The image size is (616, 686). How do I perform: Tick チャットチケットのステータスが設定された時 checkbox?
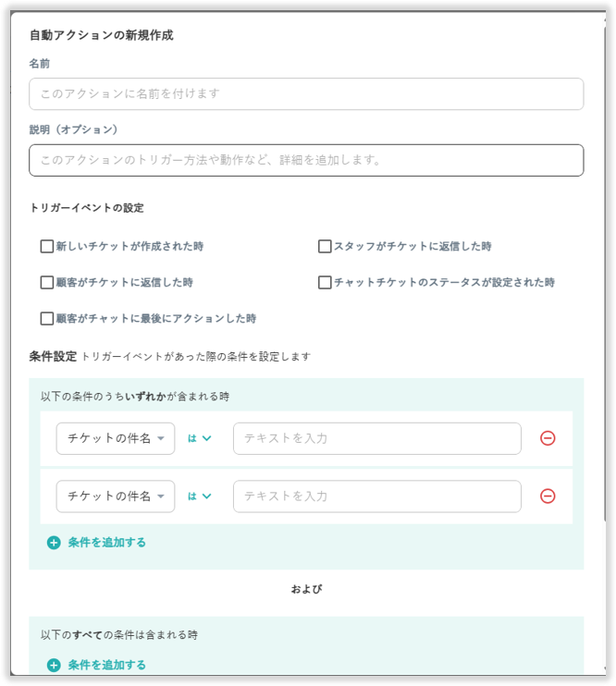[325, 283]
